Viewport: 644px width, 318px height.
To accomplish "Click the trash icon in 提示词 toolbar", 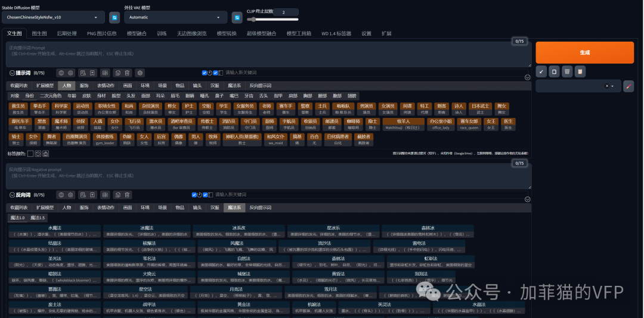I will coord(128,73).
